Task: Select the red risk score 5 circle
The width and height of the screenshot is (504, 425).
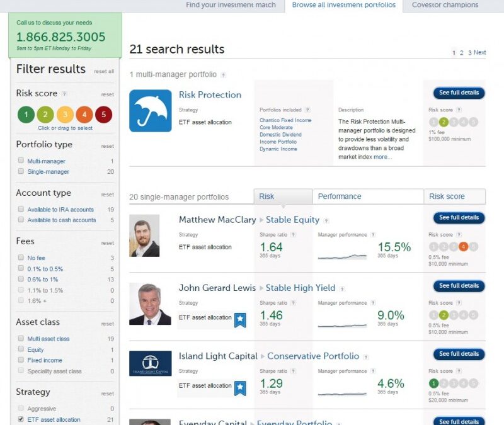Action: tap(103, 115)
